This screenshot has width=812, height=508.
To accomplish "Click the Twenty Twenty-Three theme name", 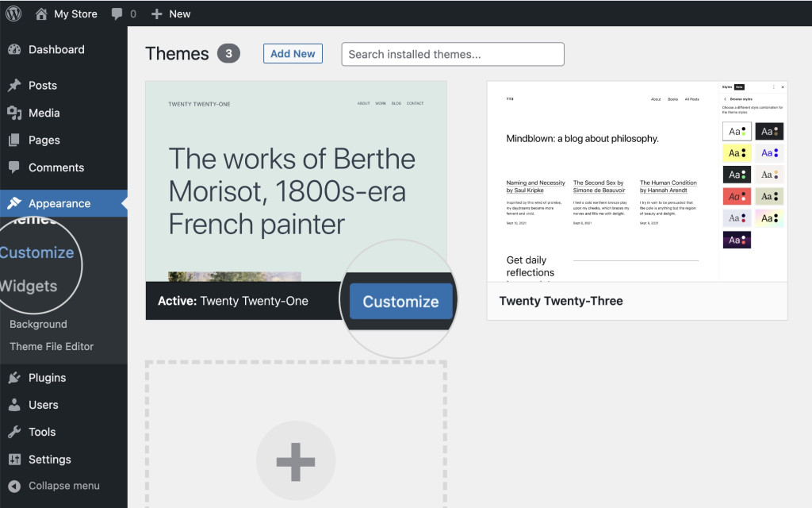I will [561, 301].
